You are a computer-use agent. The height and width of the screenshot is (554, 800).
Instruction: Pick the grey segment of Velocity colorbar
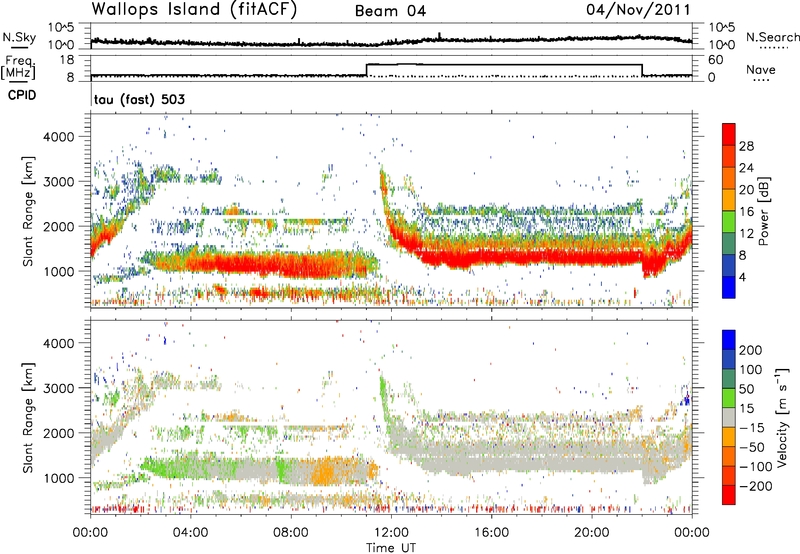tap(729, 417)
